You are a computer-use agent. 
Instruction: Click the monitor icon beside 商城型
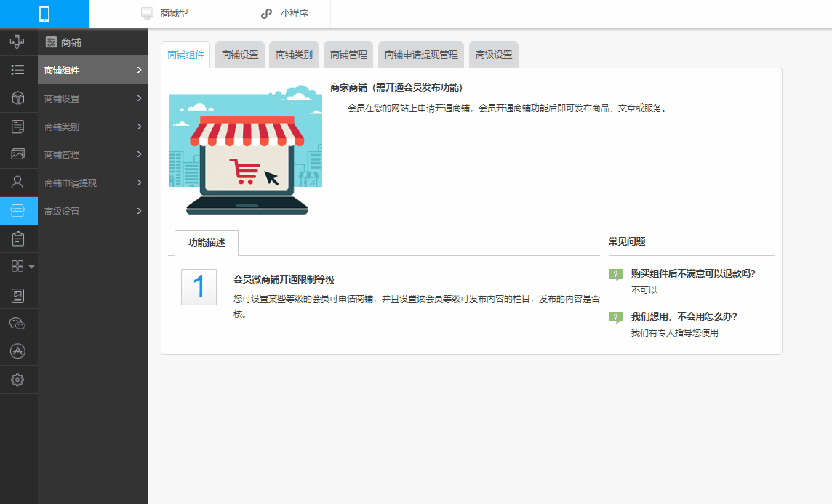pos(147,14)
